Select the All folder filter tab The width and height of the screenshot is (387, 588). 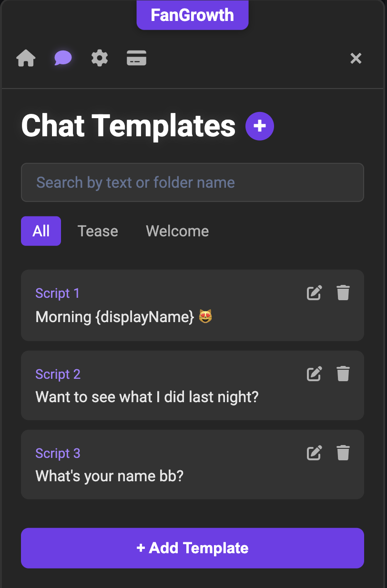[41, 231]
